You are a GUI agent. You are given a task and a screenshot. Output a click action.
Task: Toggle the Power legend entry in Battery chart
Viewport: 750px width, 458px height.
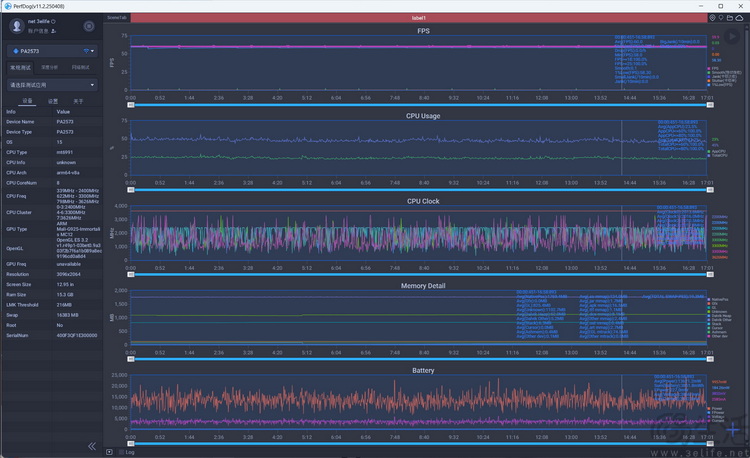[x=715, y=408]
